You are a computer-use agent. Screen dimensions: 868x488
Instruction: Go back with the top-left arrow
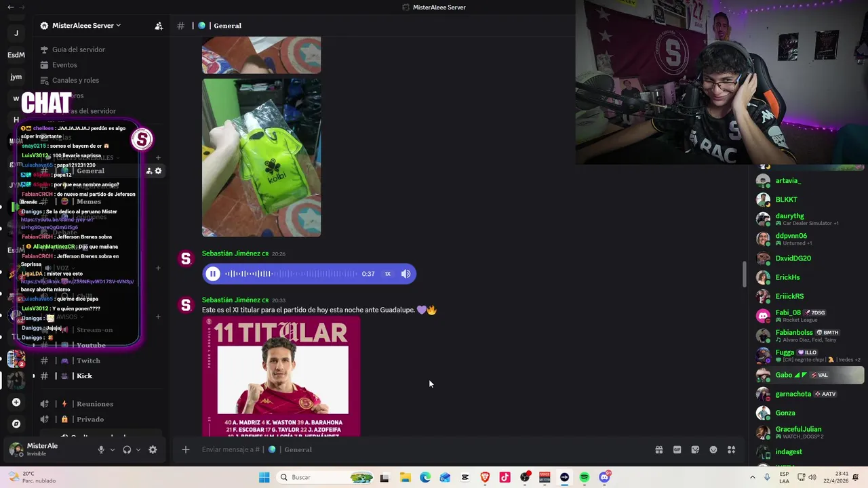[11, 7]
